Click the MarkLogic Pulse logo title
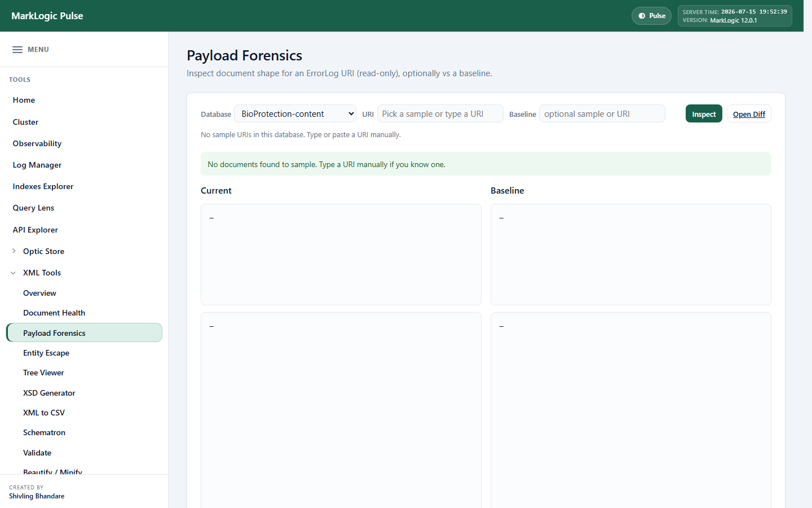Image resolution: width=812 pixels, height=508 pixels. pos(47,16)
